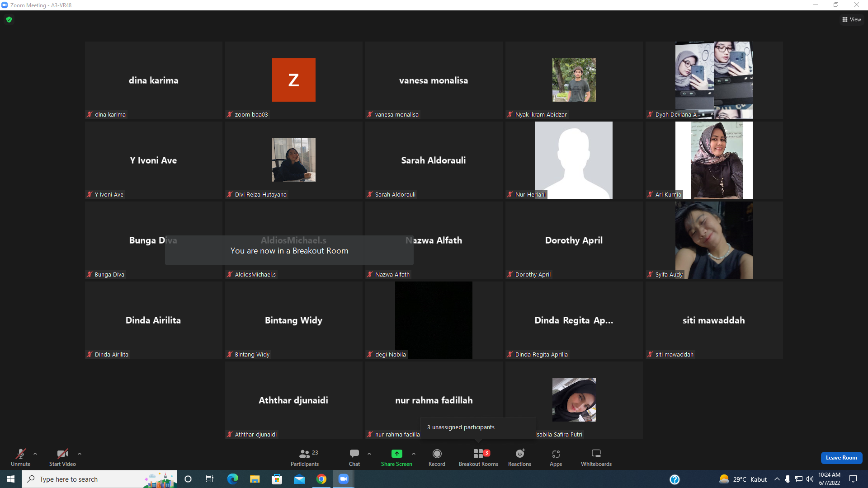
Task: Focus the Windows taskbar search box
Action: (x=99, y=479)
